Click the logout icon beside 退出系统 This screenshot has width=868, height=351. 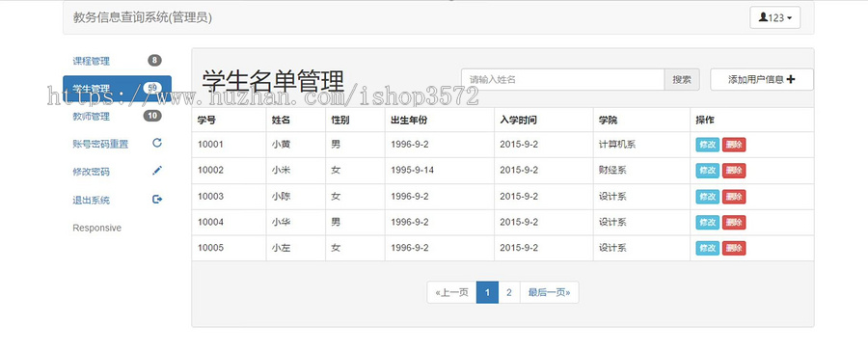click(157, 200)
